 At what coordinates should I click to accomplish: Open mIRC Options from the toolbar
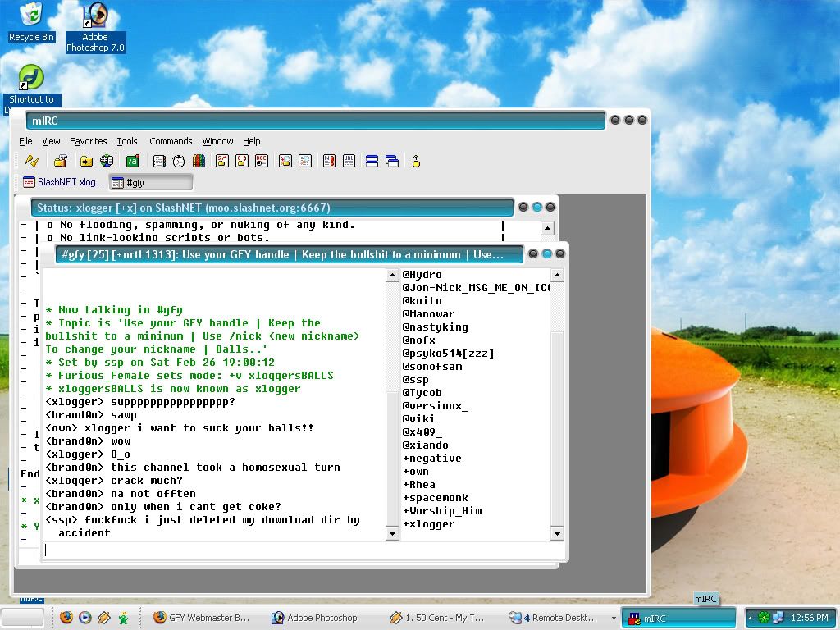61,161
